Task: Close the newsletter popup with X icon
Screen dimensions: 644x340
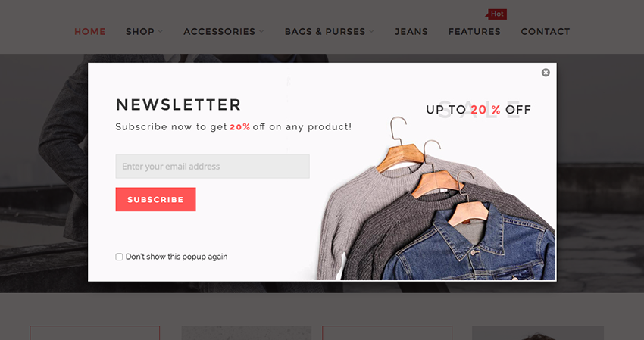Action: [546, 73]
